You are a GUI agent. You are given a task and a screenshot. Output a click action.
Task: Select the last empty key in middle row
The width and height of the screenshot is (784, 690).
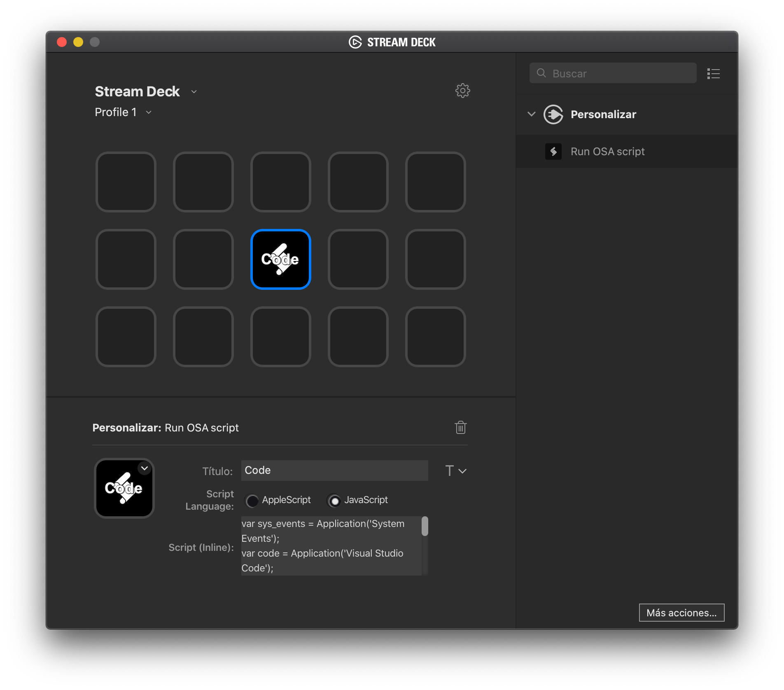(x=436, y=259)
